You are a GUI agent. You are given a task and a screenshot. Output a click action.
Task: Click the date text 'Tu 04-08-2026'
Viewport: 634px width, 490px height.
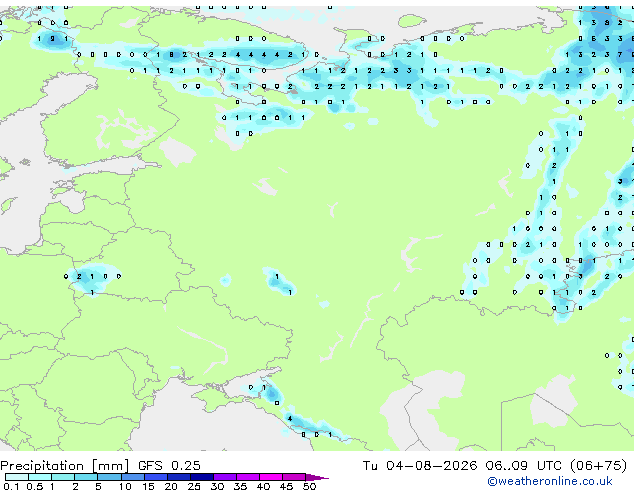pos(420,466)
